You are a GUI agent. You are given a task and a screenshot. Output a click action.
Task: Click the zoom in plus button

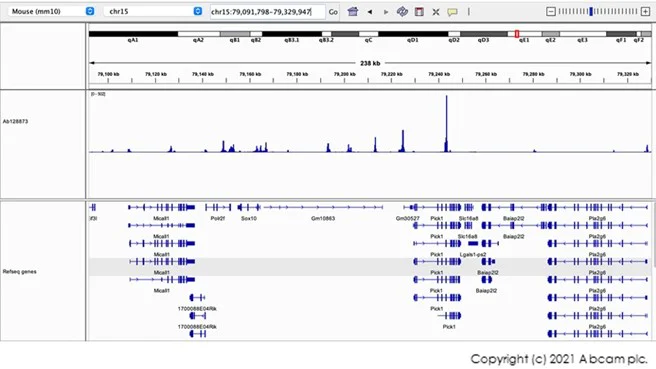646,11
